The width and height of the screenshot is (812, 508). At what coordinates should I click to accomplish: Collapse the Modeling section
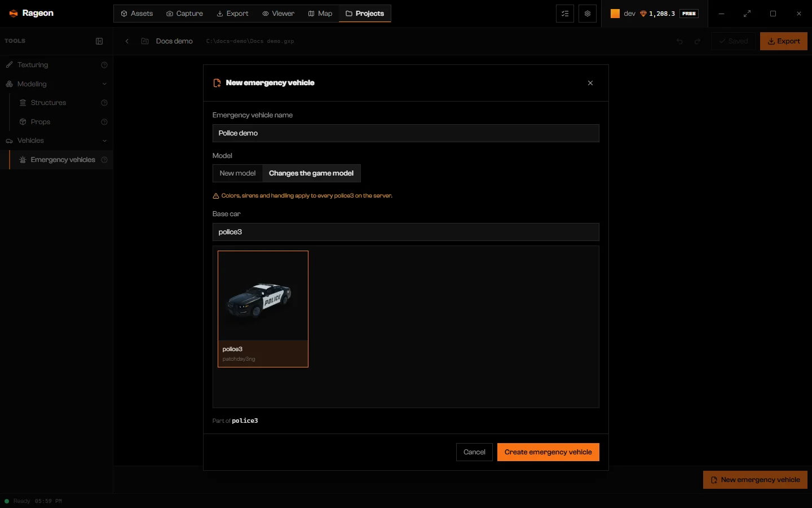[104, 84]
